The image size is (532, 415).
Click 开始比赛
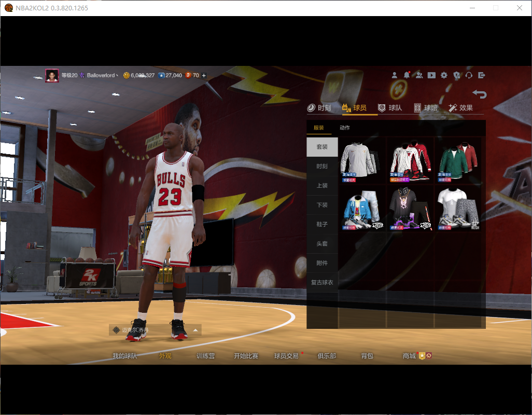click(x=246, y=356)
